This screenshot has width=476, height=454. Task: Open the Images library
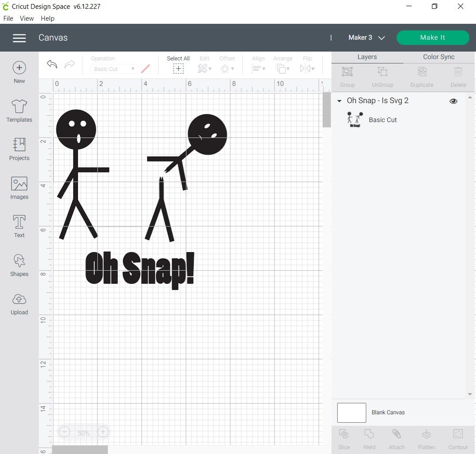tap(19, 188)
